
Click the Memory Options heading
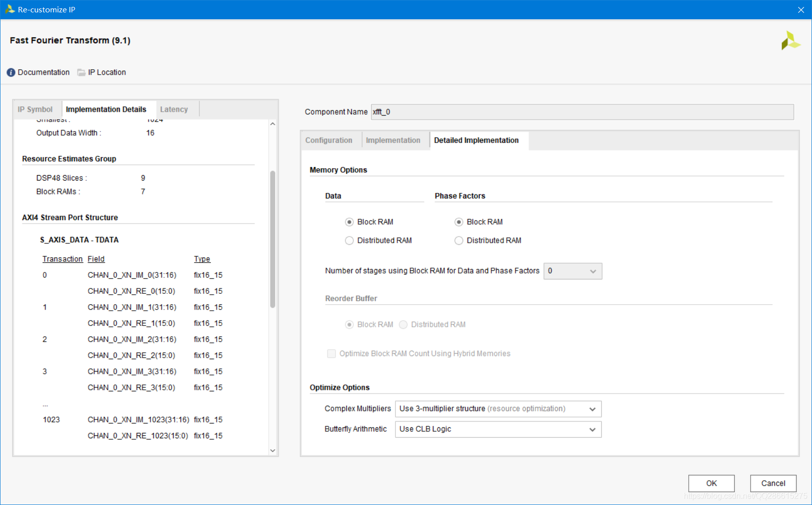[338, 170]
